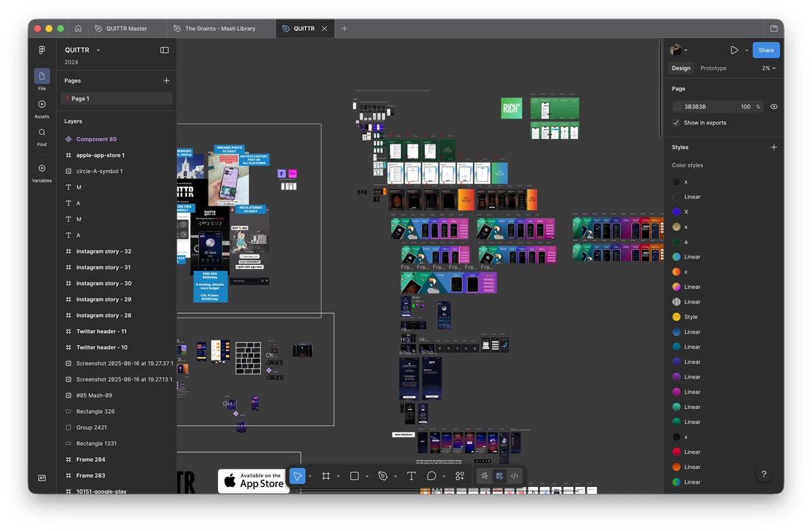Click the App Store badge on canvas
Image resolution: width=812 pixels, height=531 pixels.
(x=254, y=481)
